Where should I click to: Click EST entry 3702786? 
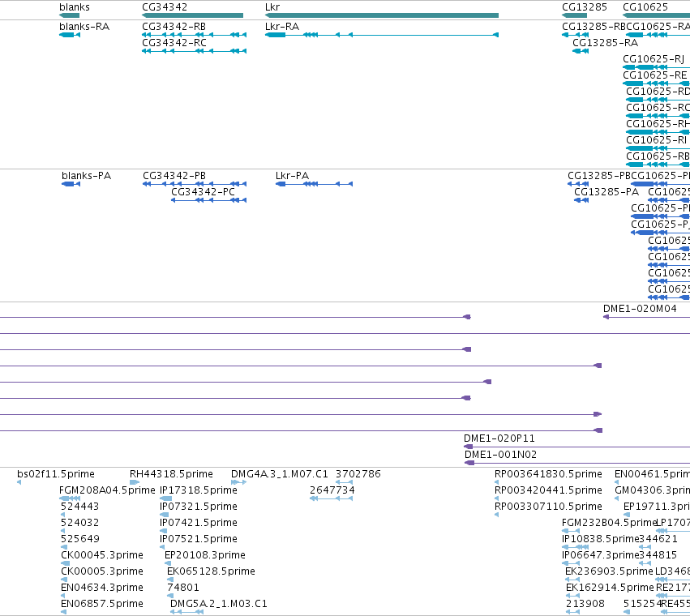[358, 474]
